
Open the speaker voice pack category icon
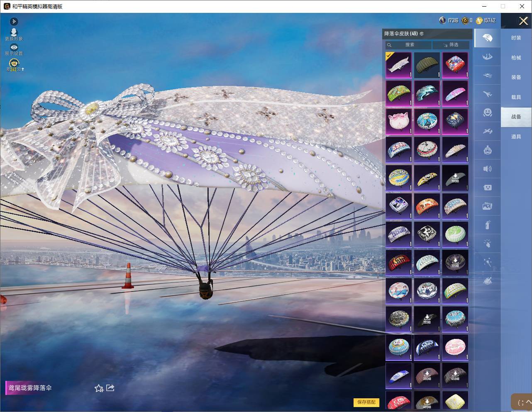pos(488,169)
